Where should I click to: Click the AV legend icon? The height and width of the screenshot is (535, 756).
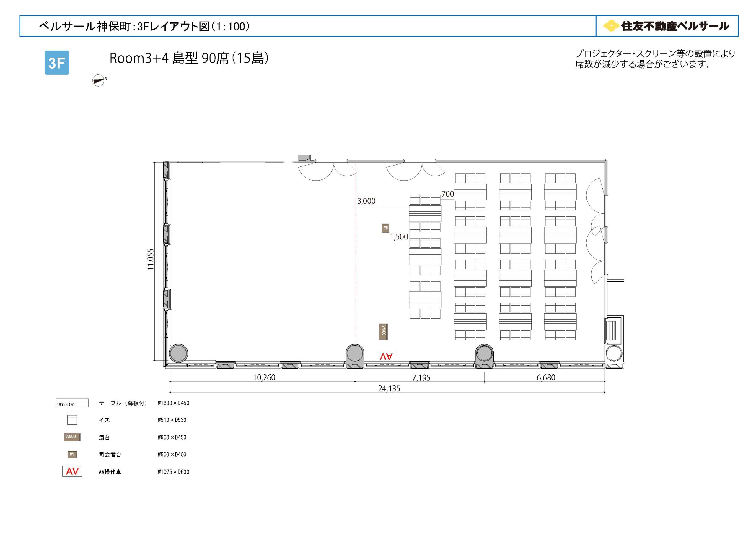click(72, 471)
